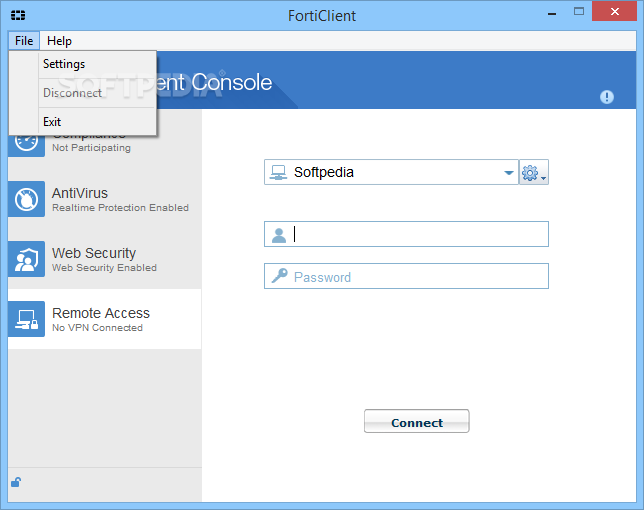Click 'Web Security Enabled' status text
The image size is (644, 510).
(104, 268)
